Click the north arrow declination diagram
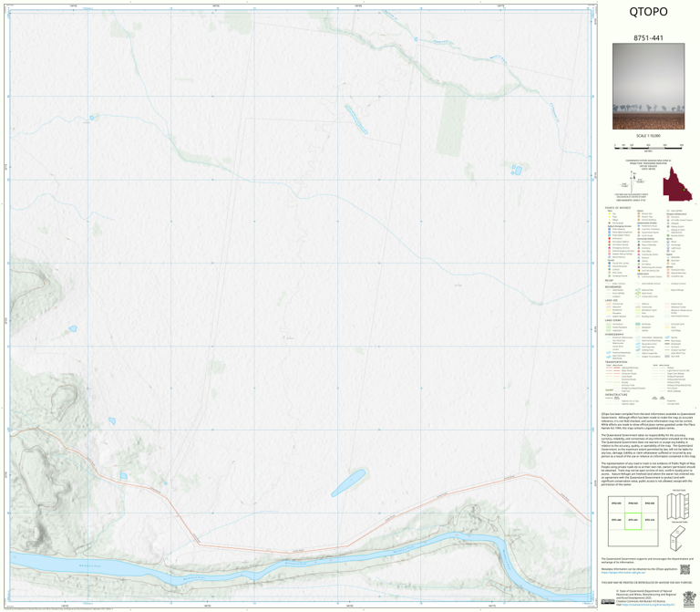 click(633, 181)
